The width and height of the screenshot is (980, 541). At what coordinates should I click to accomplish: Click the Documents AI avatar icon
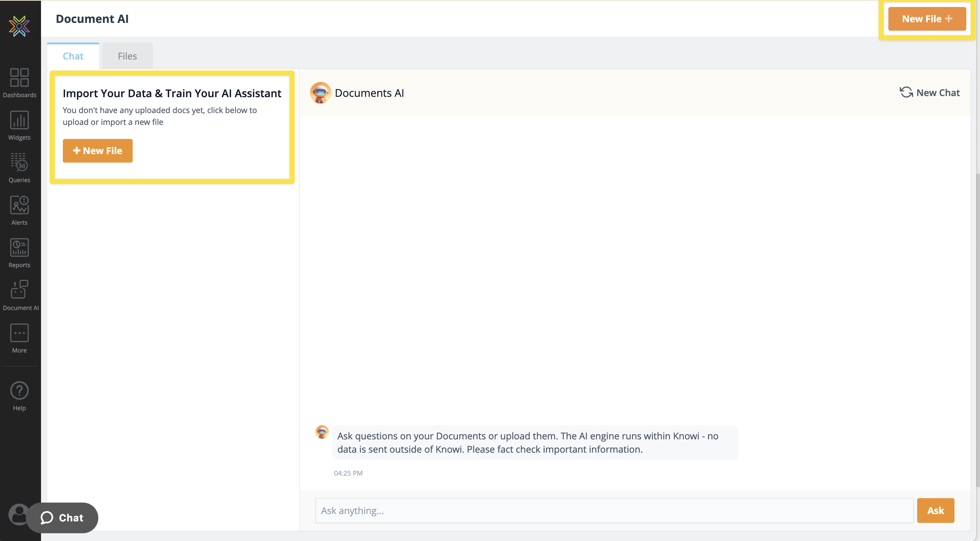[x=320, y=93]
